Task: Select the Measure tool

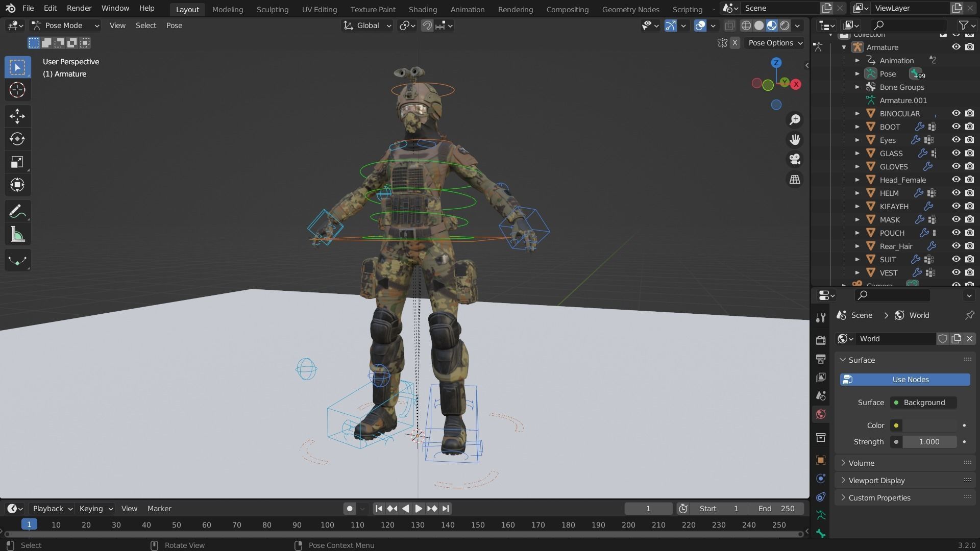Action: 17,235
